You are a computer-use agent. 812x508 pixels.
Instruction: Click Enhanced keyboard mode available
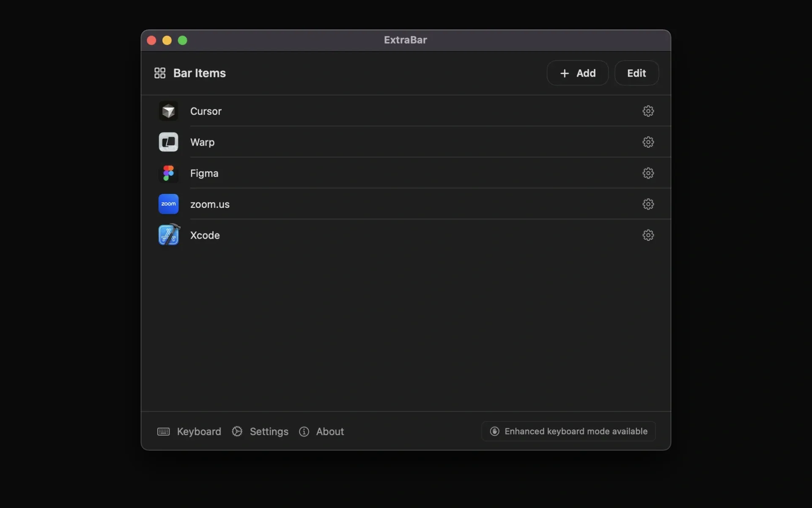(568, 431)
